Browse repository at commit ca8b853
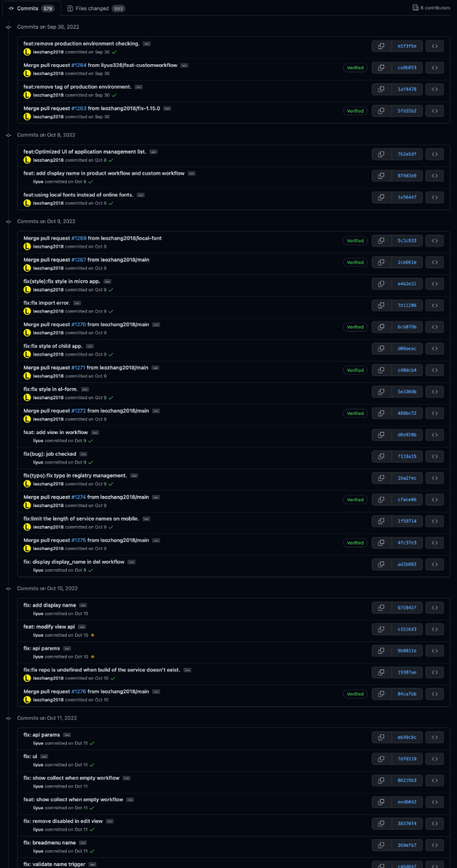457x868 pixels. coord(434,68)
